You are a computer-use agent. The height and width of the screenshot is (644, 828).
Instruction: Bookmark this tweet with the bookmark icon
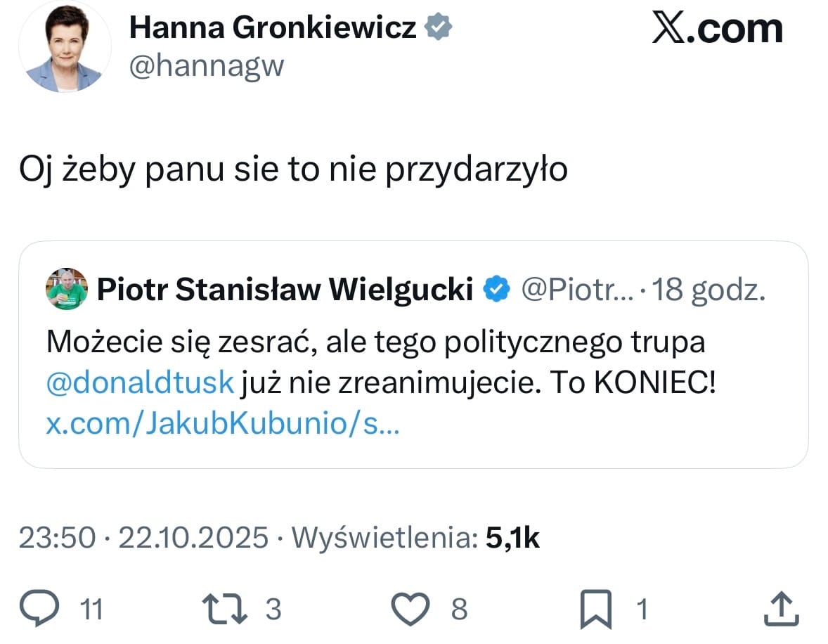(x=595, y=608)
